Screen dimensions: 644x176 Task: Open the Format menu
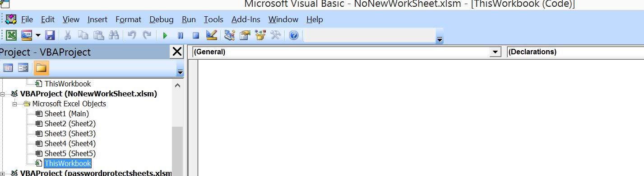point(129,19)
